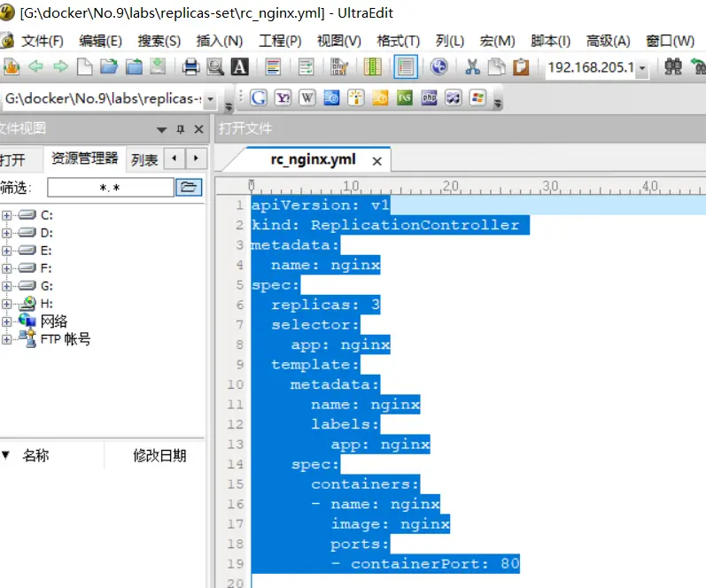The height and width of the screenshot is (588, 706).
Task: Open Google search toolbar icon
Action: coord(259,97)
